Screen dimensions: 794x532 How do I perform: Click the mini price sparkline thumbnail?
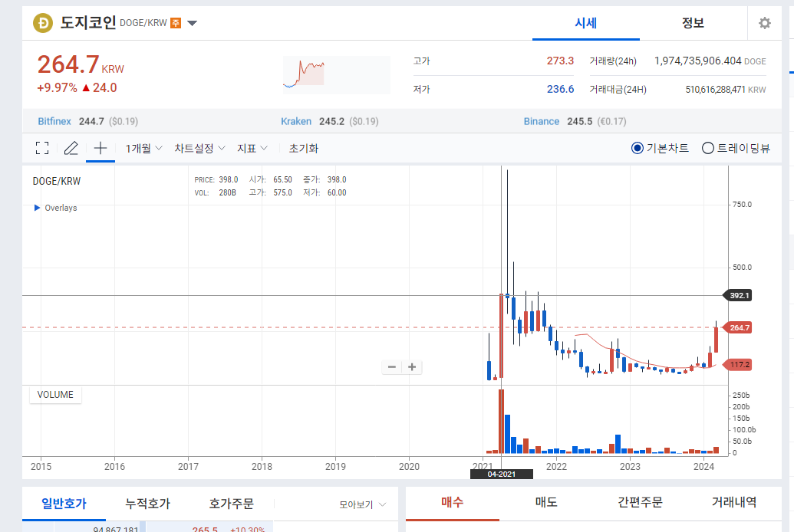[336, 75]
